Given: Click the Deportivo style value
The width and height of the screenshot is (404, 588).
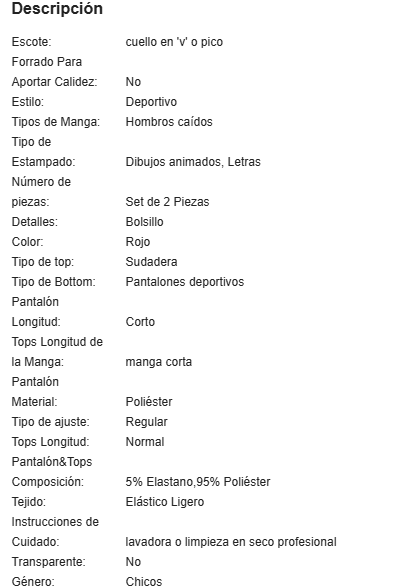Looking at the screenshot, I should point(151,102).
